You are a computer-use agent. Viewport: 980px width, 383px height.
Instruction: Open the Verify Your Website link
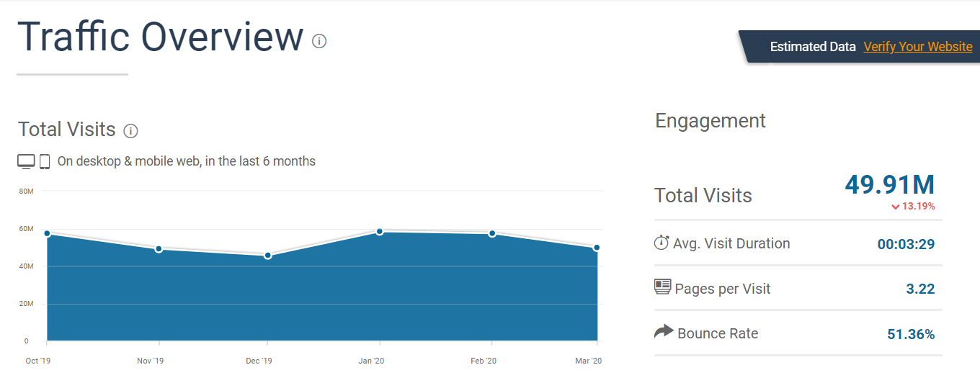pyautogui.click(x=918, y=46)
